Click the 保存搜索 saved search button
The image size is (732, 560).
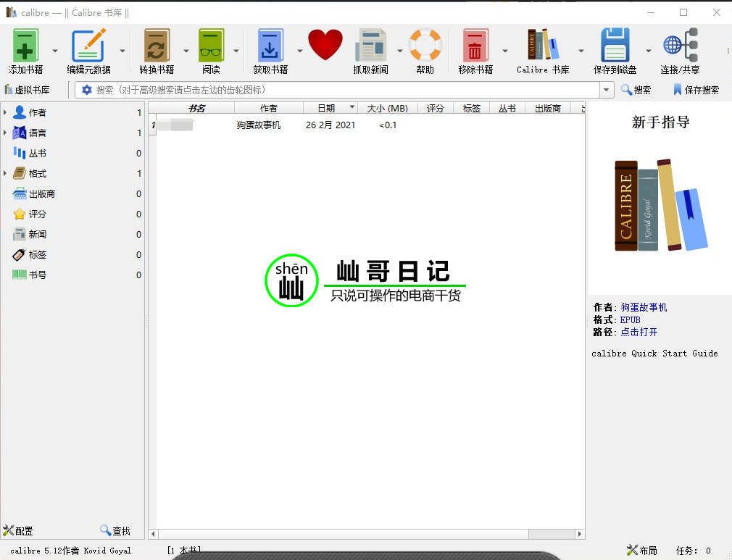[x=696, y=90]
